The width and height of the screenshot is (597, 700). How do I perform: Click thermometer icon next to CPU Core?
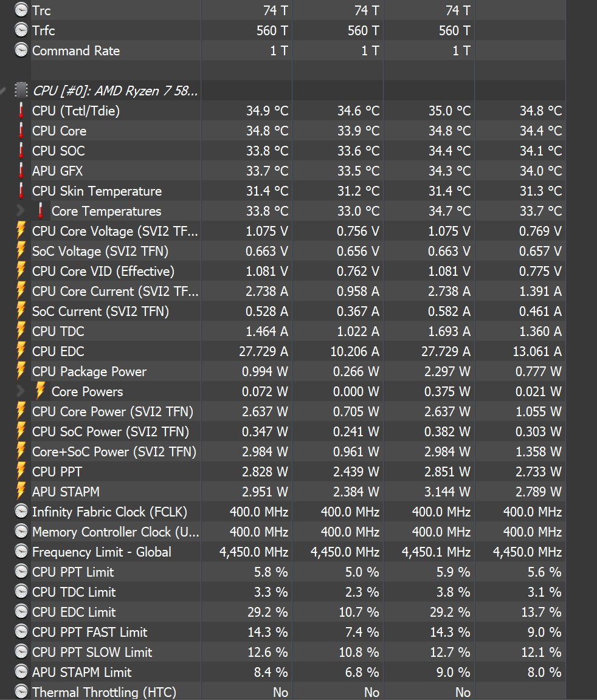tap(21, 131)
